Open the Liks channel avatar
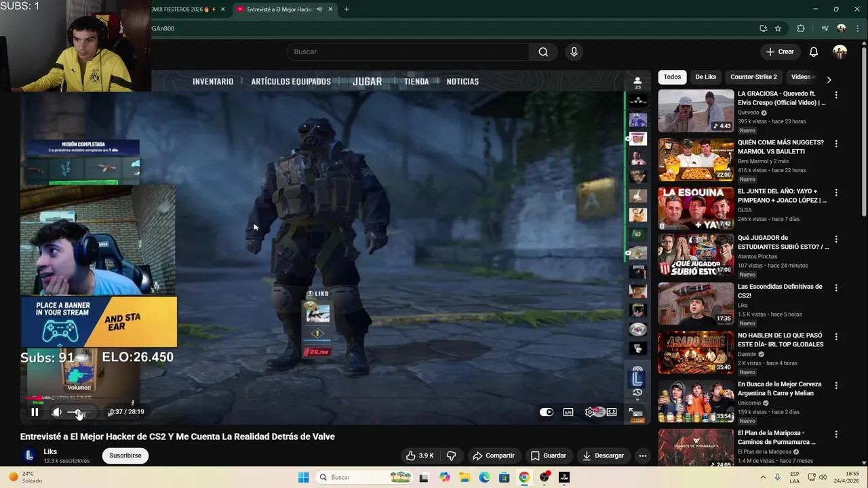This screenshot has height=488, width=868. coord(29,456)
